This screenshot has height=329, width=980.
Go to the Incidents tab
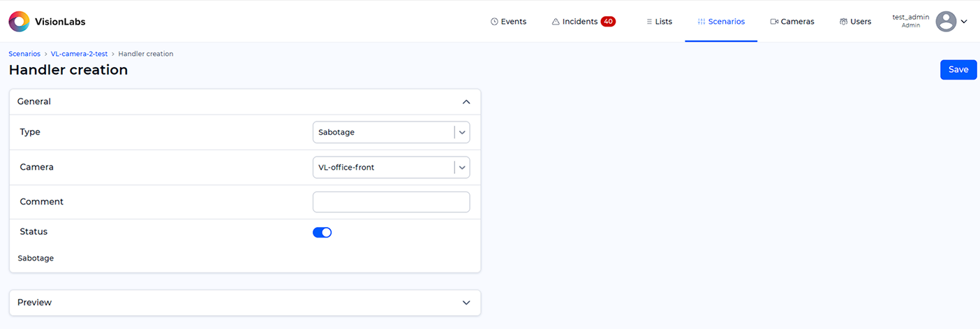[584, 22]
